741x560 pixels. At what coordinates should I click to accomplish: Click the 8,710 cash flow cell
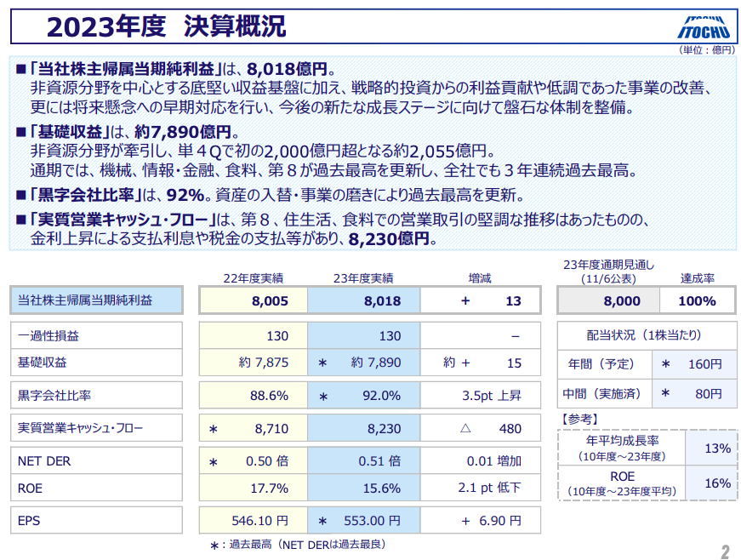[254, 428]
